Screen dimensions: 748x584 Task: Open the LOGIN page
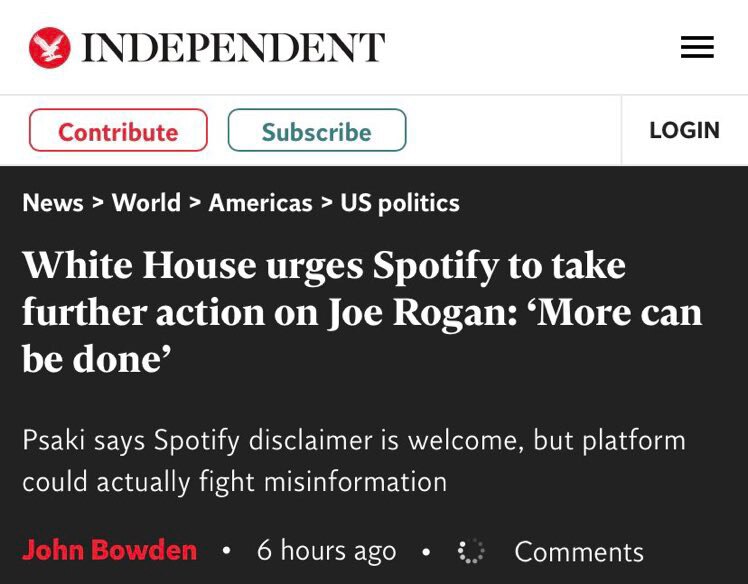pos(684,131)
